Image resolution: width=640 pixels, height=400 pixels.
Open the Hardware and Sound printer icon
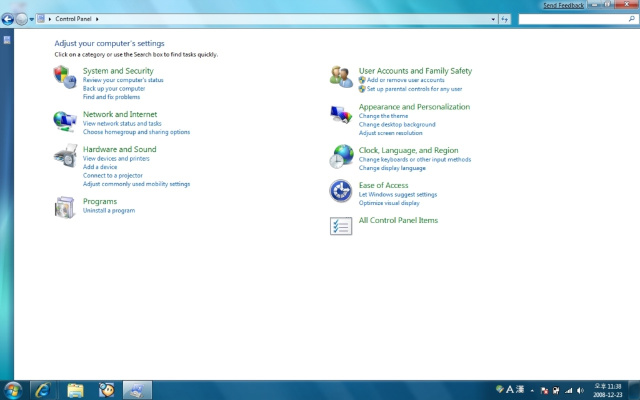tap(65, 156)
